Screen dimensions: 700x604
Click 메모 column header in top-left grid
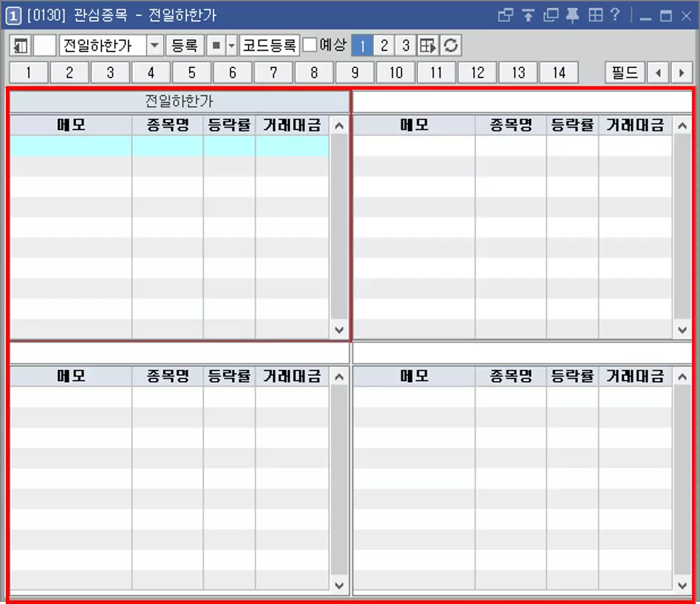click(71, 125)
